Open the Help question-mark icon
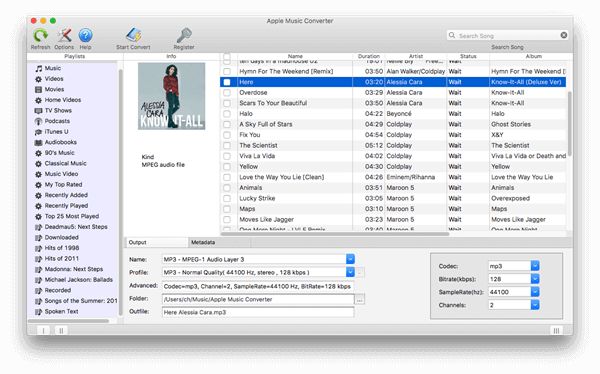This screenshot has width=600, height=374. (85, 36)
